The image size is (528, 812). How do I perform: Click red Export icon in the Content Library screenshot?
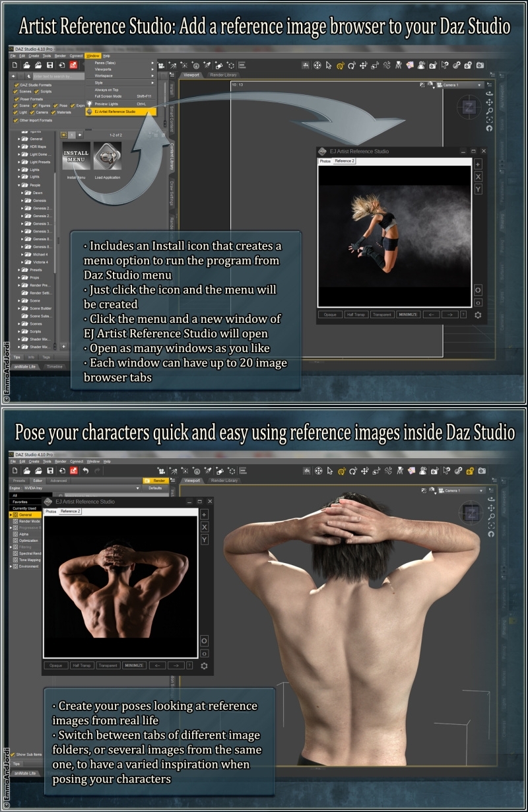click(x=73, y=65)
